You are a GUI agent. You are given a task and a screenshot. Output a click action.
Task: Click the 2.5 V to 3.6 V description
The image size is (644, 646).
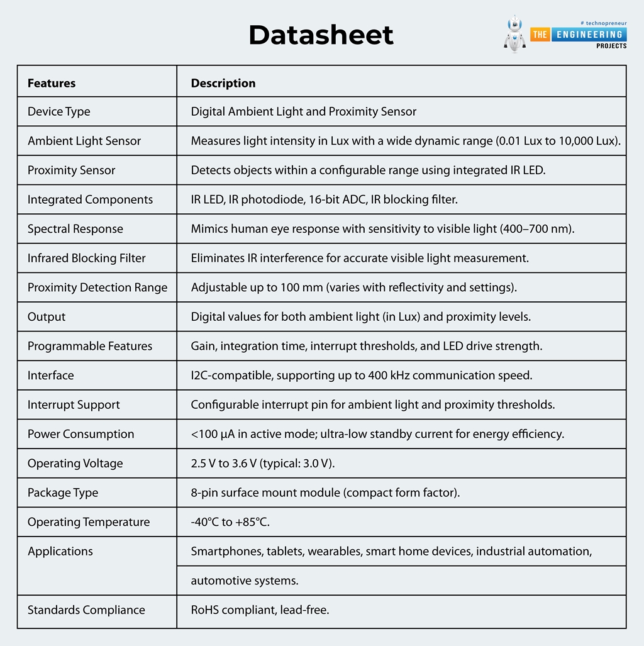(263, 464)
